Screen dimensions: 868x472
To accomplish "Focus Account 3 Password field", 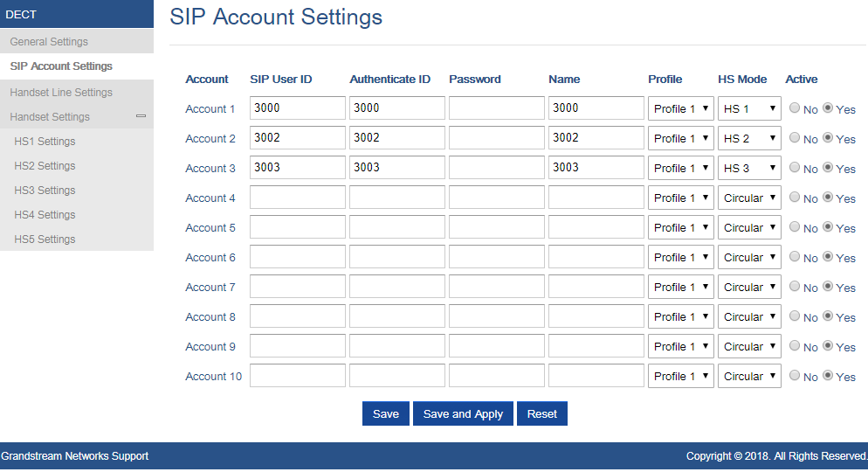I will pyautogui.click(x=497, y=167).
